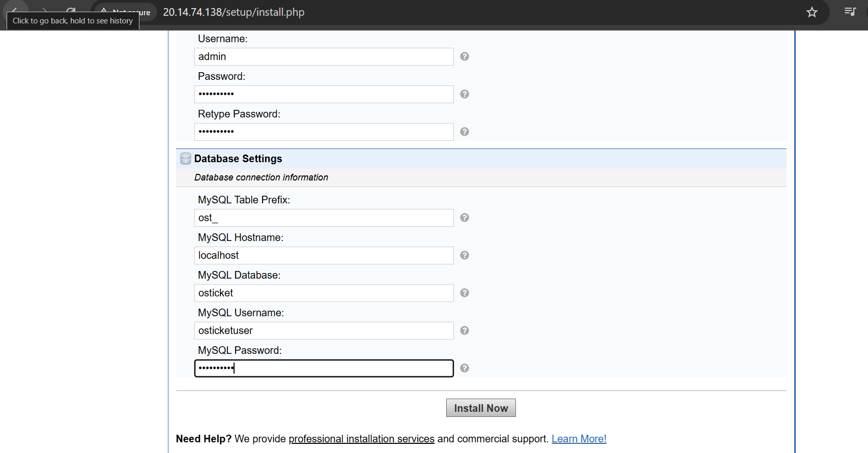Show the help tip for MySQL Username

[x=464, y=330]
